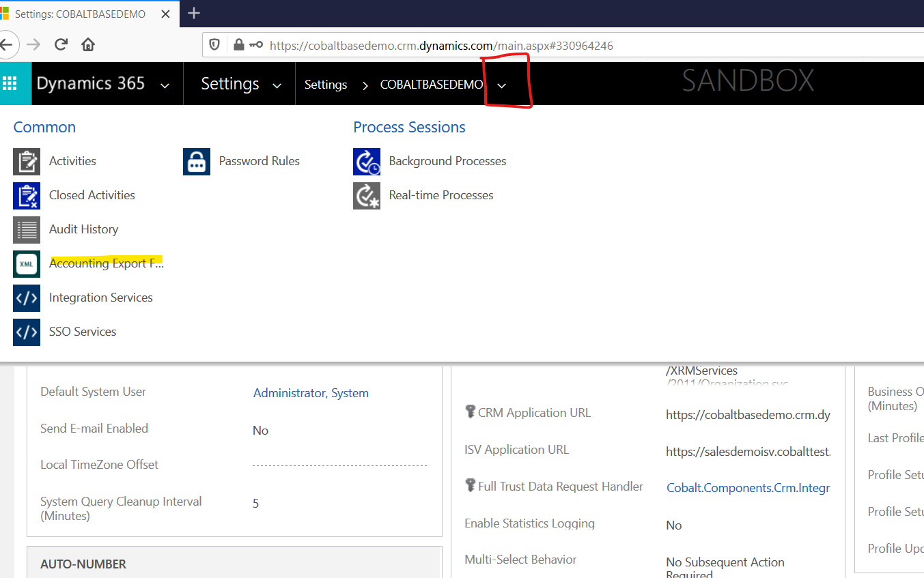Reload the page in the browser
The width and height of the screenshot is (924, 578).
tap(61, 45)
